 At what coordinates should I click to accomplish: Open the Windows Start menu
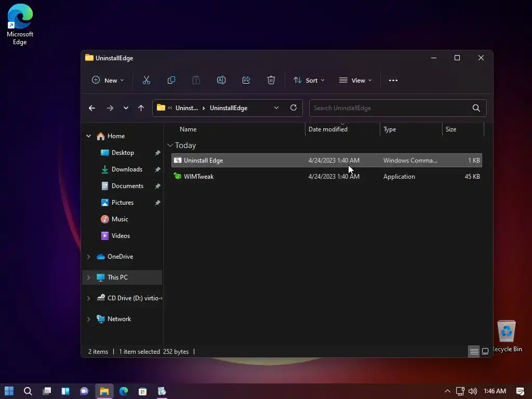(x=9, y=391)
